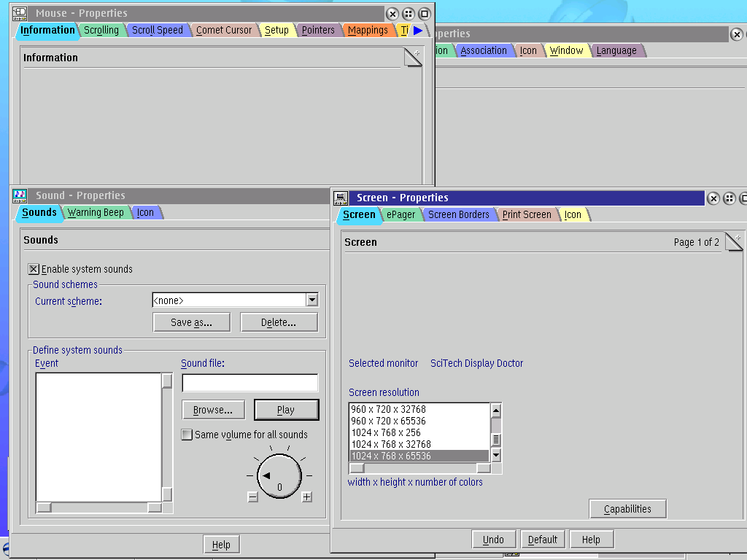Click the resolution list horizontal scrollbar
Screen dimensions: 747x560
(419, 468)
